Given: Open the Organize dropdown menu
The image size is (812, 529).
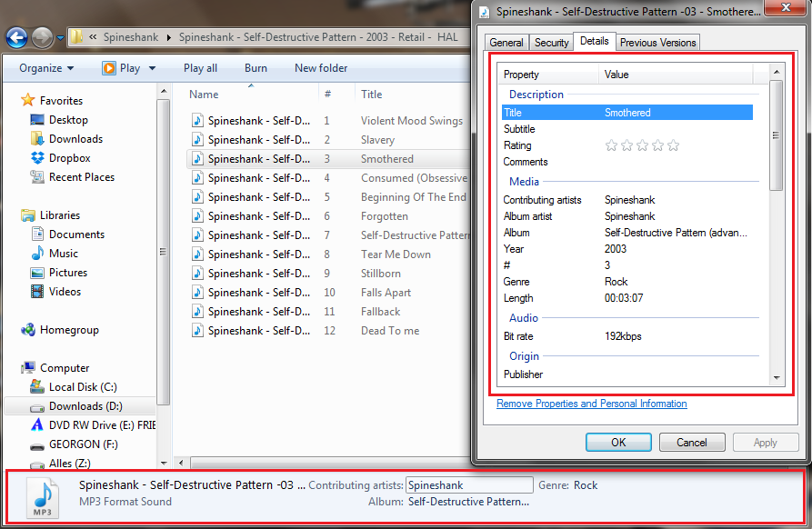Looking at the screenshot, I should coord(46,68).
